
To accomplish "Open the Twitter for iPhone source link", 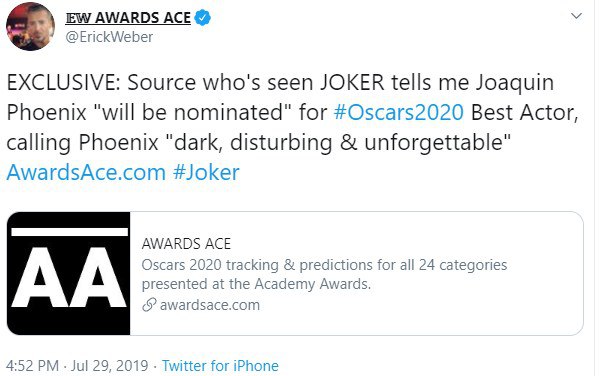I will coord(220,365).
